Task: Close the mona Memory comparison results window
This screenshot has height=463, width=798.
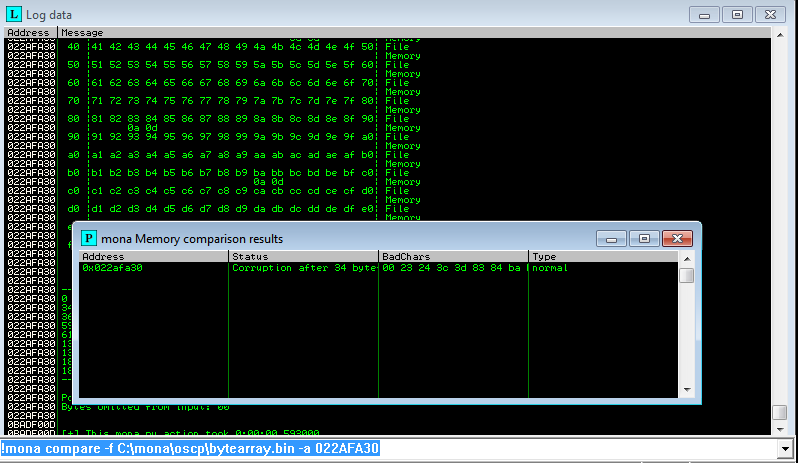Action: point(677,238)
